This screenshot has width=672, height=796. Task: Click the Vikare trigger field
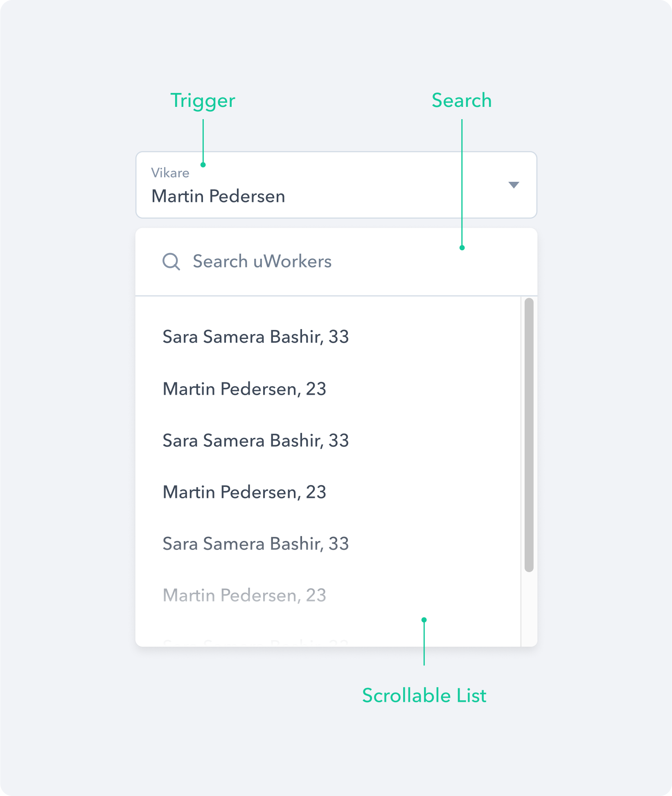(x=336, y=185)
